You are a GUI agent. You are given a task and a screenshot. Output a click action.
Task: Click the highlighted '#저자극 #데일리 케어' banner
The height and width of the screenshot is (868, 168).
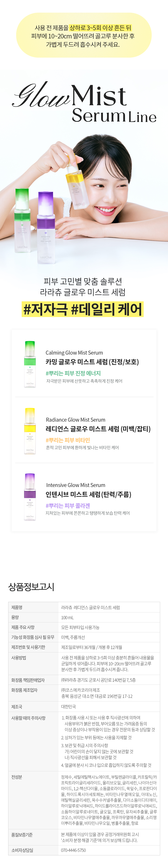pyautogui.click(x=83, y=309)
